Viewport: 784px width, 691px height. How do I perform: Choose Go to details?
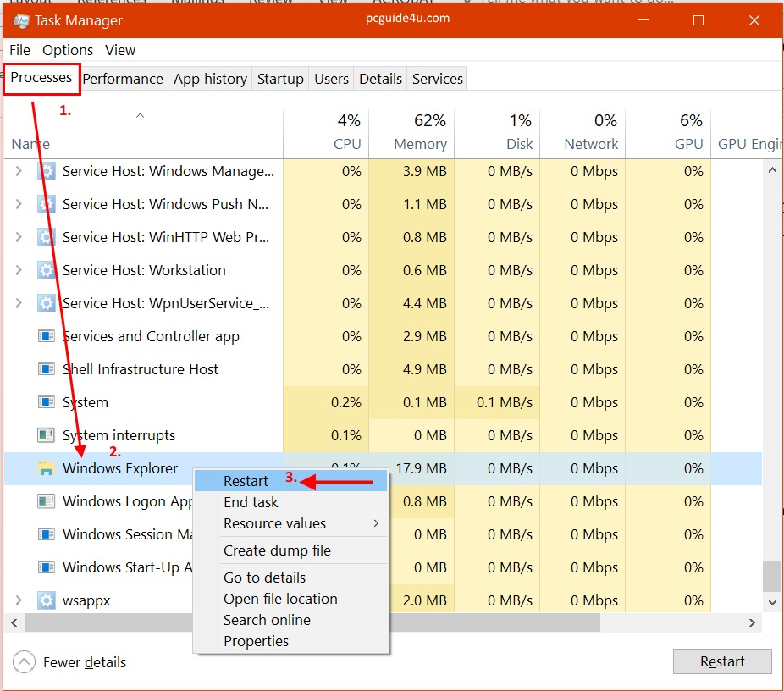tap(290, 578)
